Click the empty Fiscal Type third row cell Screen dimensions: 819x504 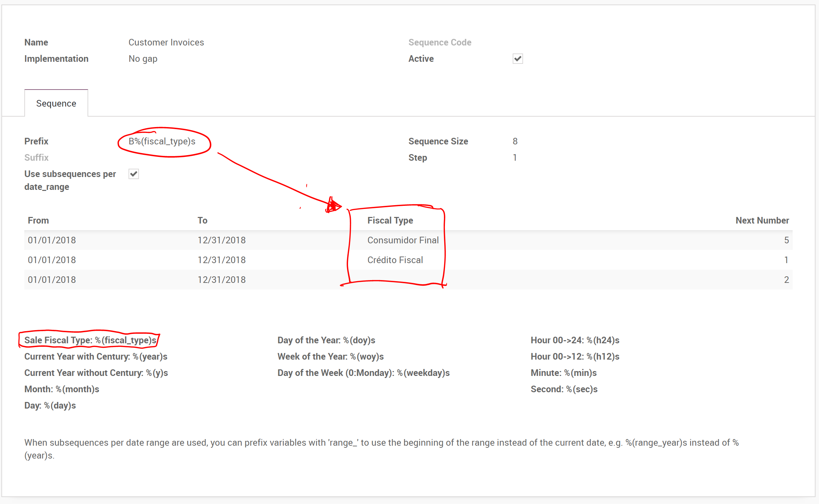(x=396, y=280)
